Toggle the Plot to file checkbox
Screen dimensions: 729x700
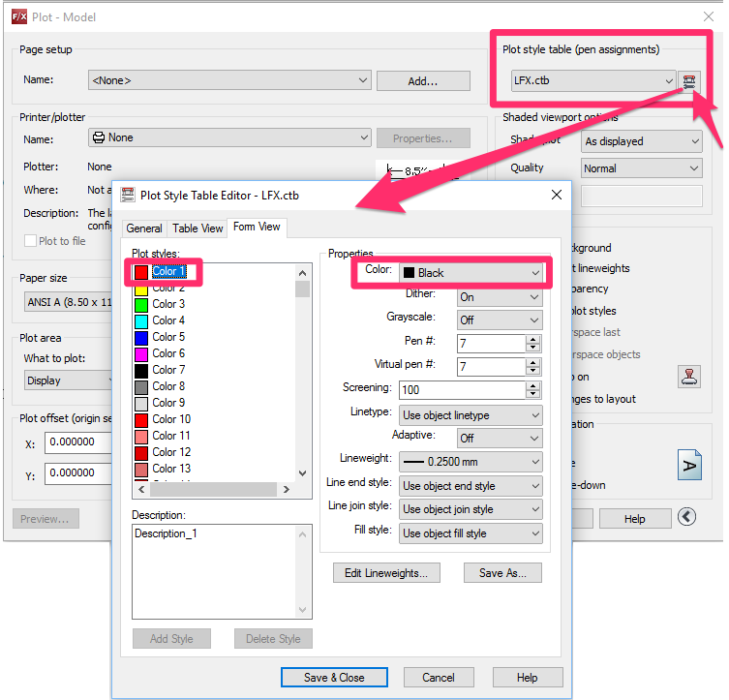click(30, 241)
